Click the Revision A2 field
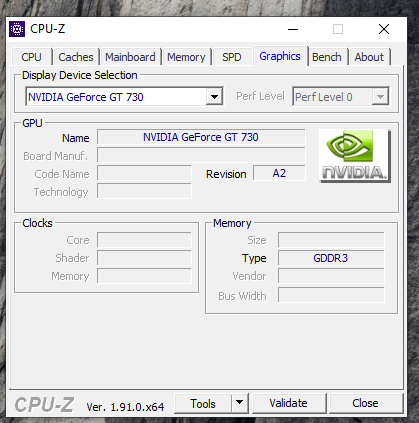Image resolution: width=419 pixels, height=423 pixels. (279, 173)
